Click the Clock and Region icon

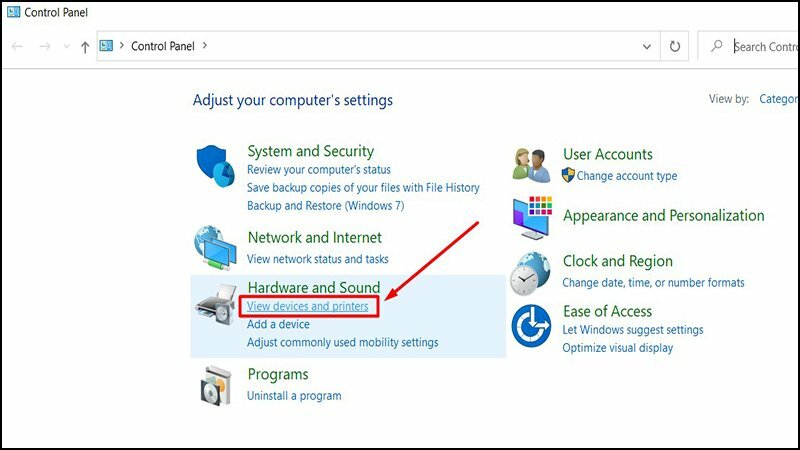tap(533, 272)
